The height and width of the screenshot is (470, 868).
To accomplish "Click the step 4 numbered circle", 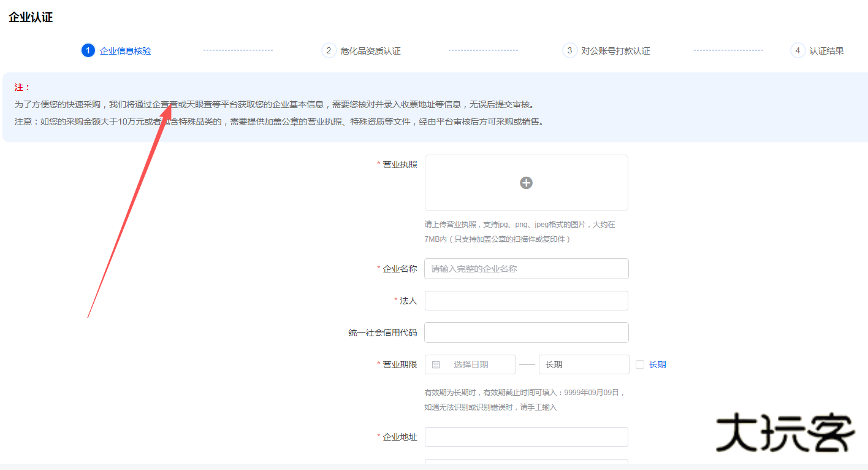I will pos(798,50).
